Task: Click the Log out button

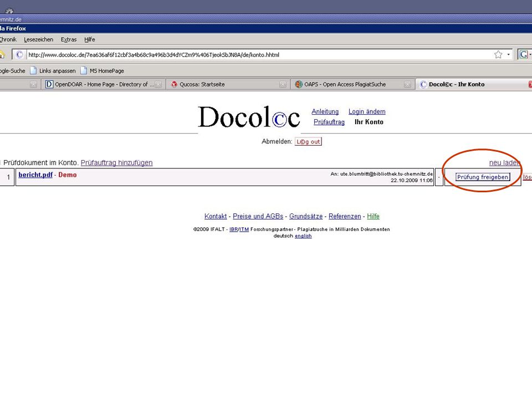Action: point(308,141)
